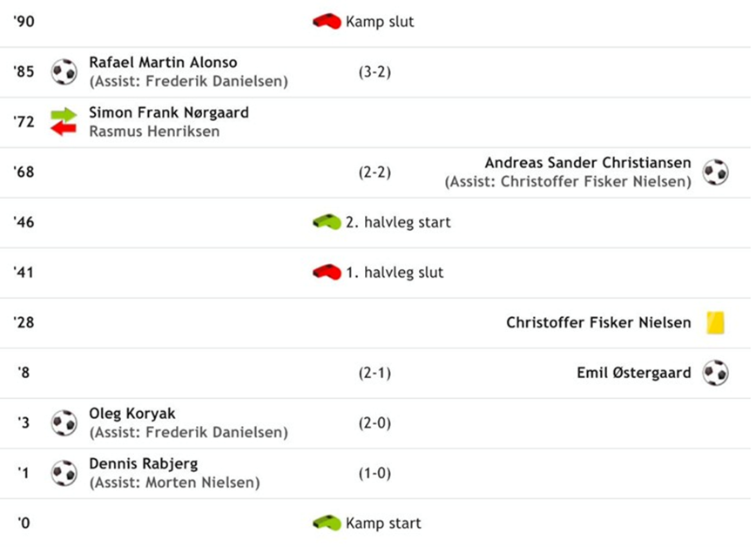This screenshot has height=547, width=756.
Task: Click the red whistle next to Kamp slut
Action: pyautogui.click(x=327, y=22)
